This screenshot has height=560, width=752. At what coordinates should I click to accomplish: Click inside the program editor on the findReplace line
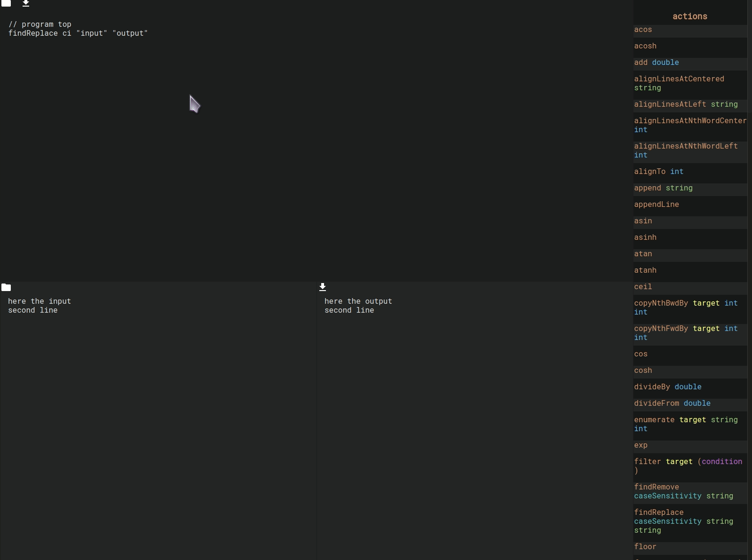tap(78, 33)
